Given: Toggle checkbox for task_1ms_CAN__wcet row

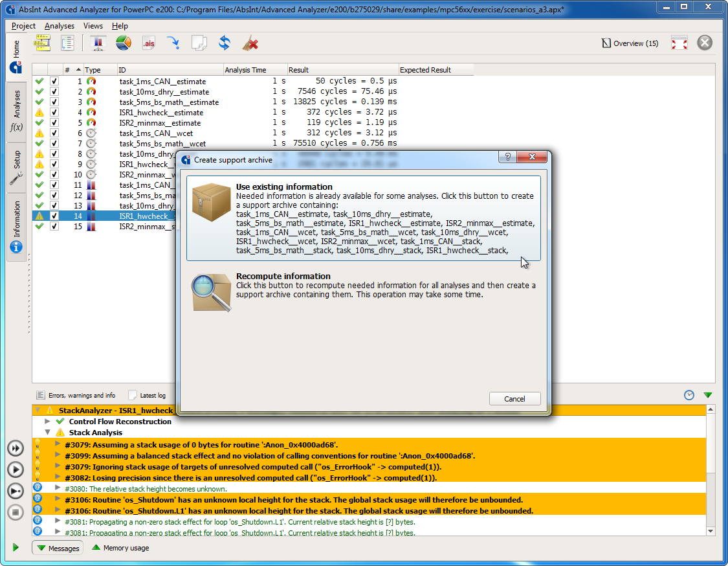Looking at the screenshot, I should pos(54,133).
